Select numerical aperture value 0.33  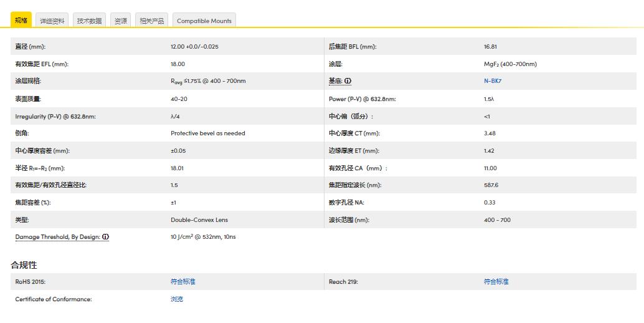click(x=490, y=203)
